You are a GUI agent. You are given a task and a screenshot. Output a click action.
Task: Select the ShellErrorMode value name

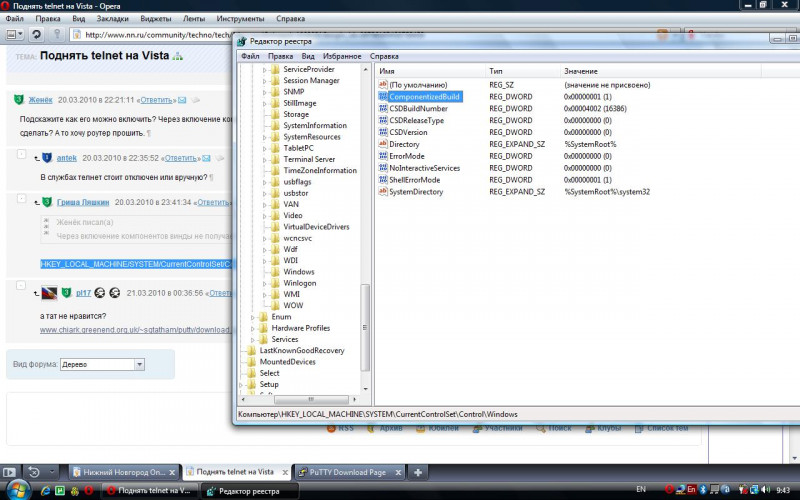414,180
